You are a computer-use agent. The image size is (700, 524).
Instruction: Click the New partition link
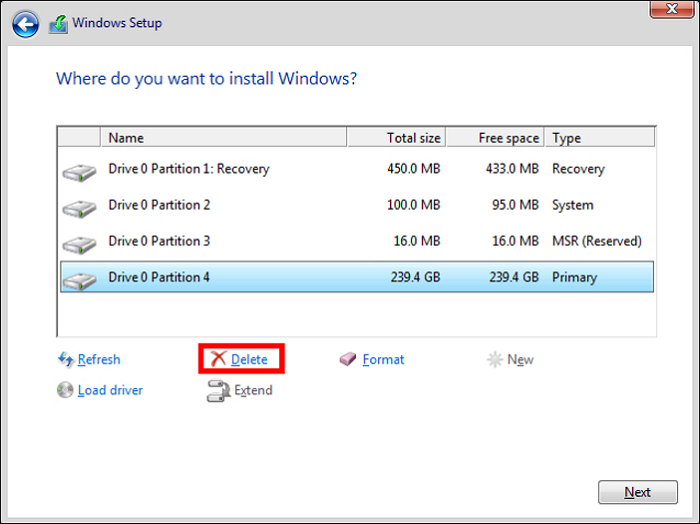520,359
